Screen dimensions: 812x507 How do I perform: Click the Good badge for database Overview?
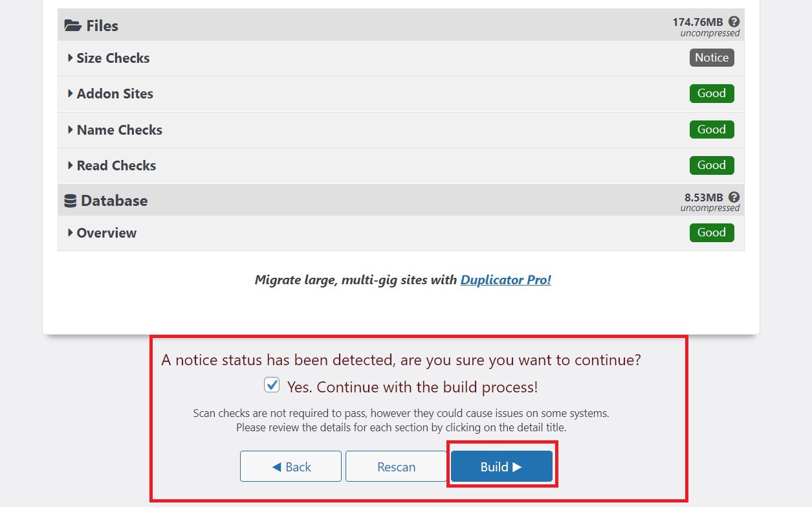(x=712, y=232)
